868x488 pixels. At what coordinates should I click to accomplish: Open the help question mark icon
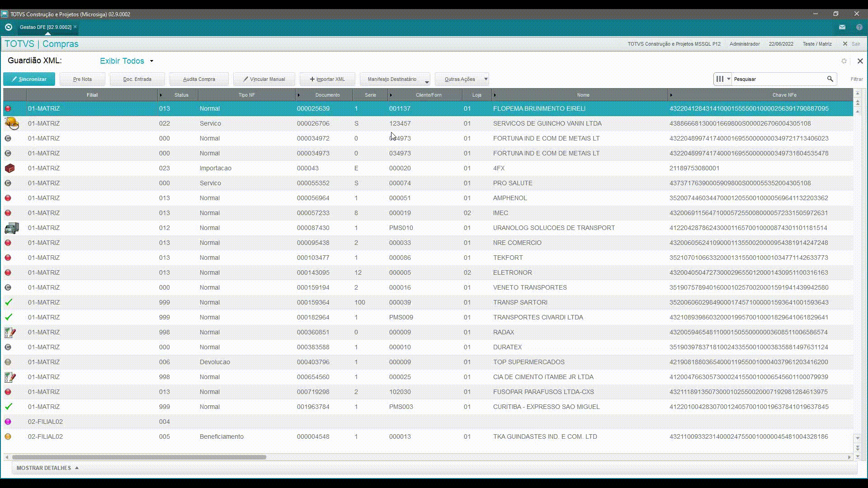[859, 27]
